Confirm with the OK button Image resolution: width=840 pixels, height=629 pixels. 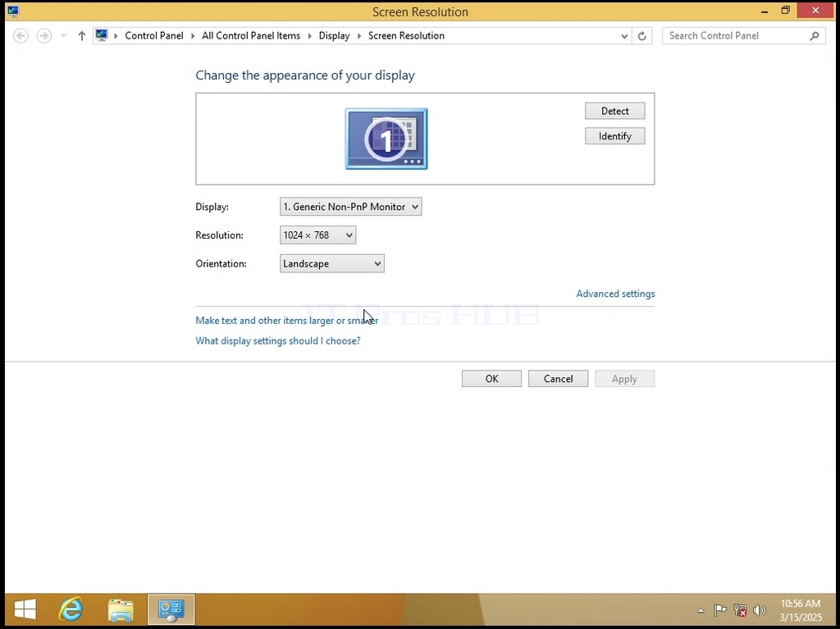click(491, 379)
